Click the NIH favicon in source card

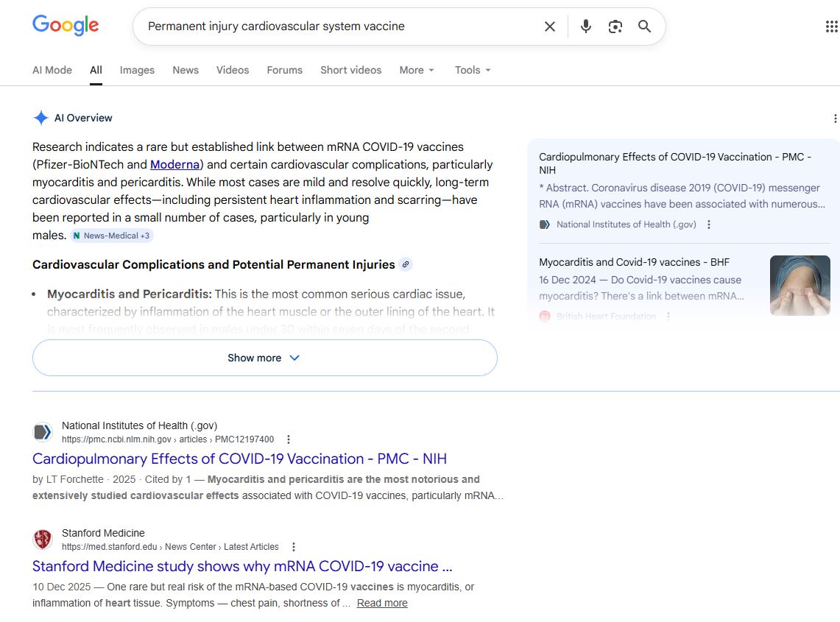tap(544, 225)
